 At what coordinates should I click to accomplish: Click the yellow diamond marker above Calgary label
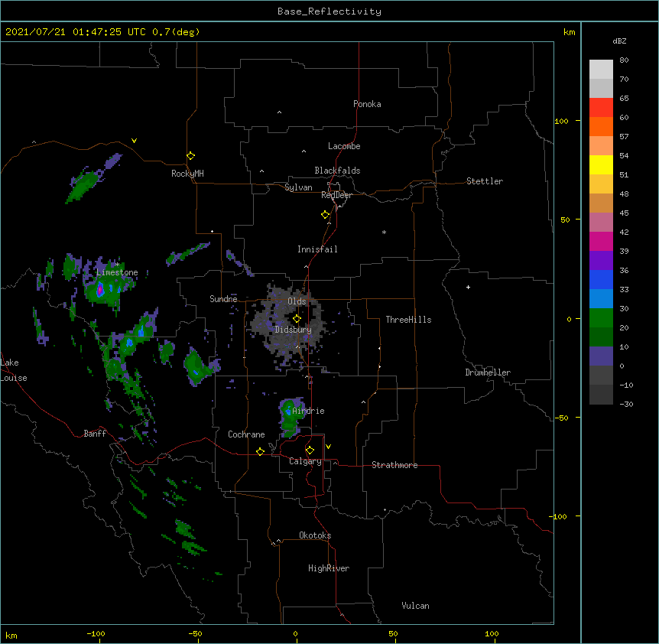[x=310, y=450]
